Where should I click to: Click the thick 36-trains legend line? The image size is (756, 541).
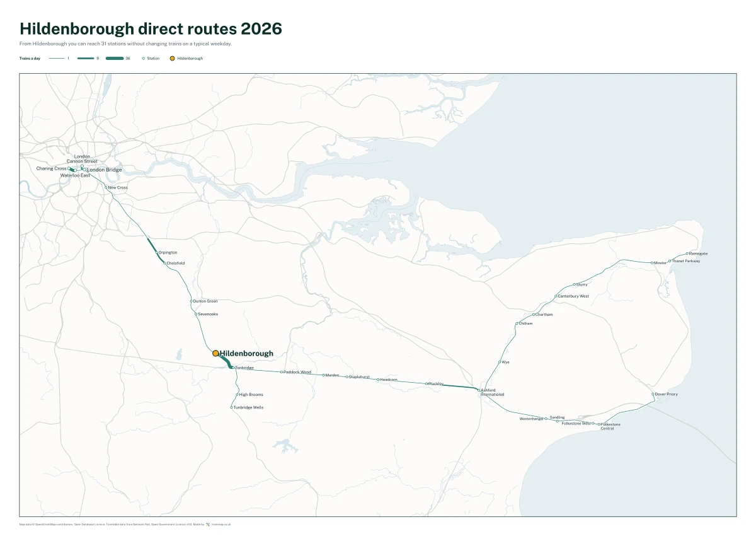click(115, 58)
